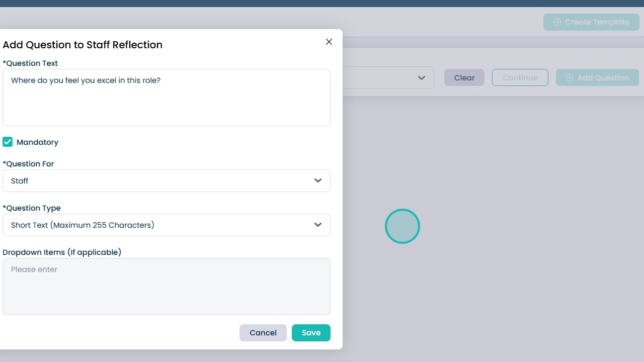Expand the dropdown left of the Clear button
The image size is (644, 362).
422,78
